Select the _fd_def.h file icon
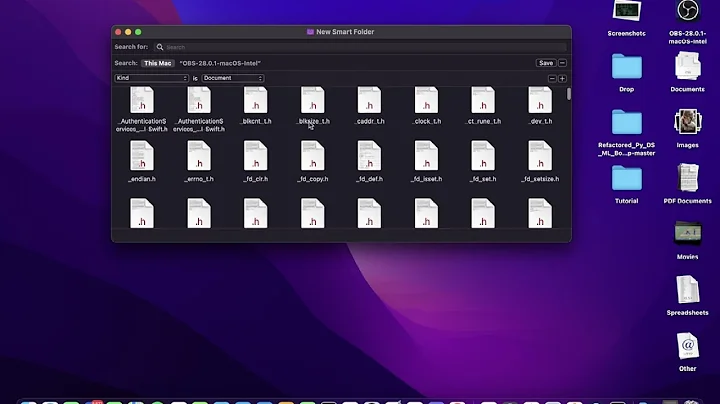 370,156
